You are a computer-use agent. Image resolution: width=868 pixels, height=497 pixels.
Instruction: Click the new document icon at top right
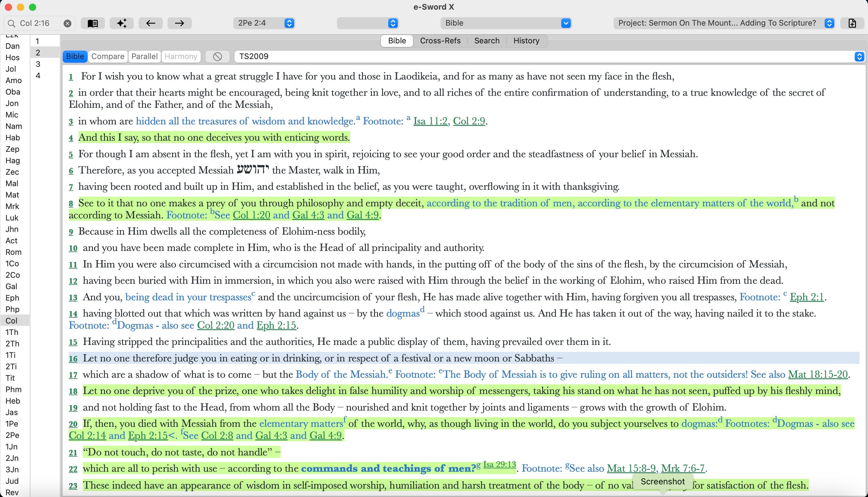[852, 23]
